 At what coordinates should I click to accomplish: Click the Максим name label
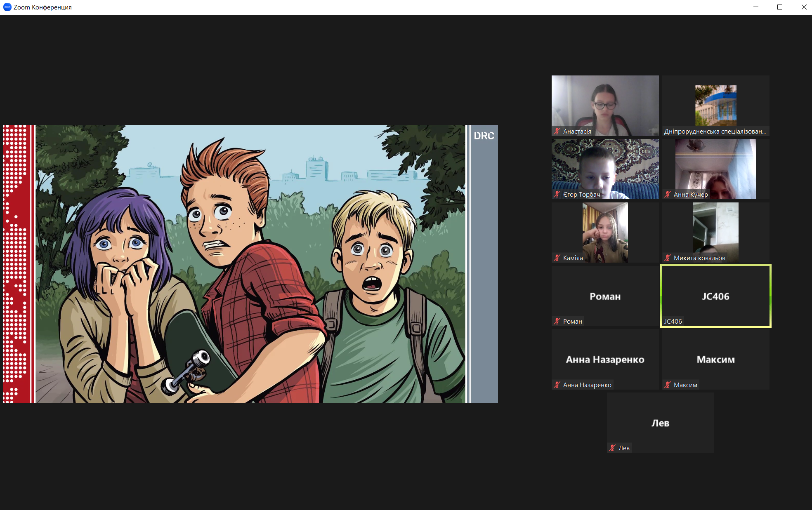pyautogui.click(x=685, y=385)
